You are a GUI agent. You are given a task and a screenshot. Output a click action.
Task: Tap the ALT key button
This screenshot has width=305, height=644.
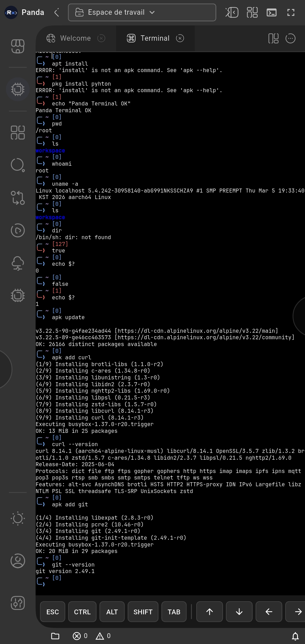(x=112, y=612)
